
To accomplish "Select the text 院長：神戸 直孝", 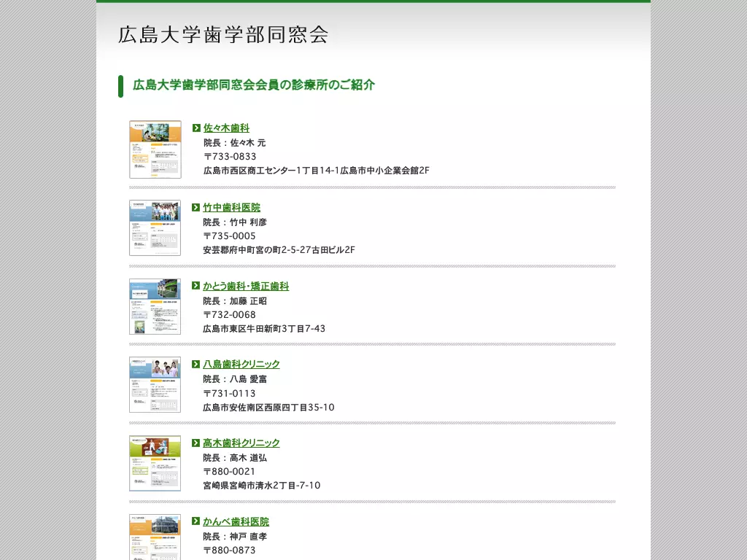I will (235, 536).
